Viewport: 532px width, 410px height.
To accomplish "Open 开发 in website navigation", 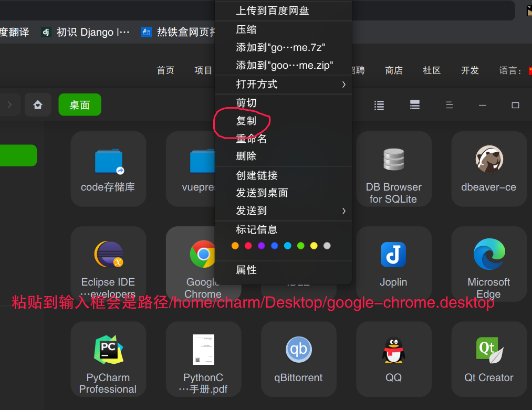I will click(470, 70).
